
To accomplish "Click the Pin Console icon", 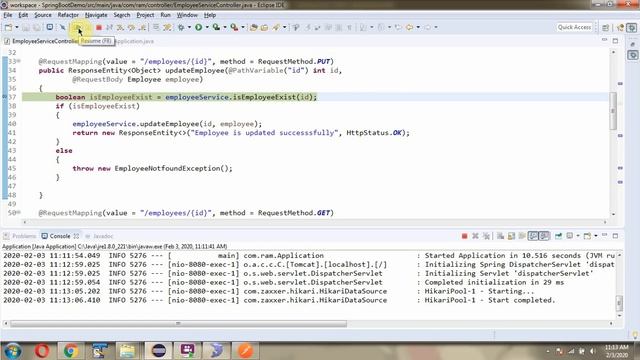I will click(x=558, y=236).
